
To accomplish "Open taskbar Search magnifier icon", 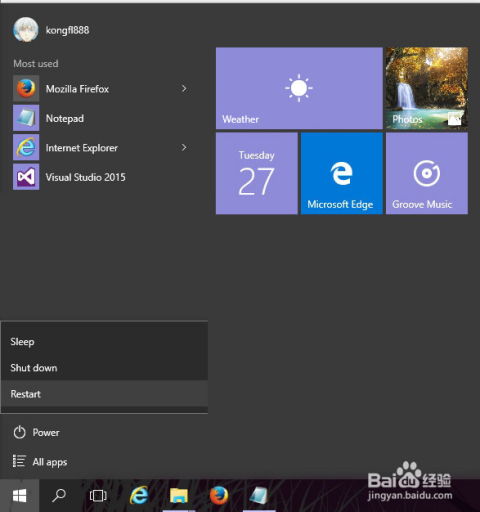I will 59,496.
